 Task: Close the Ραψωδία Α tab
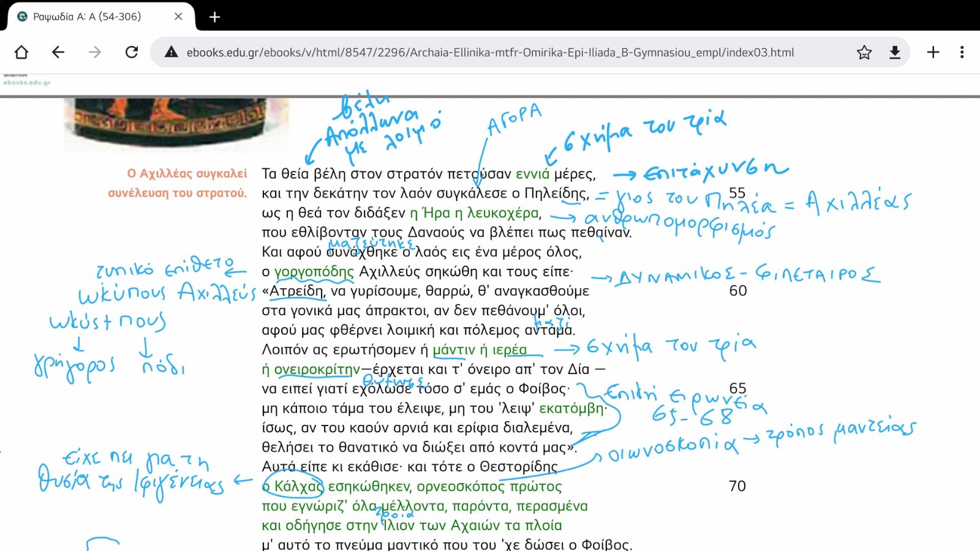[x=178, y=17]
